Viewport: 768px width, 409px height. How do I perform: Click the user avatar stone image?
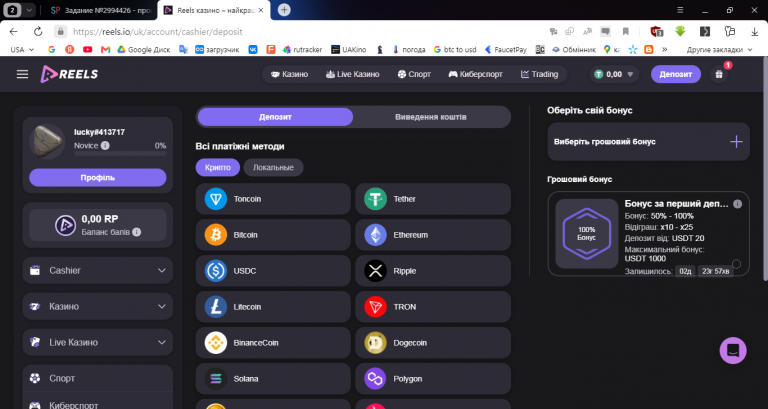click(47, 142)
